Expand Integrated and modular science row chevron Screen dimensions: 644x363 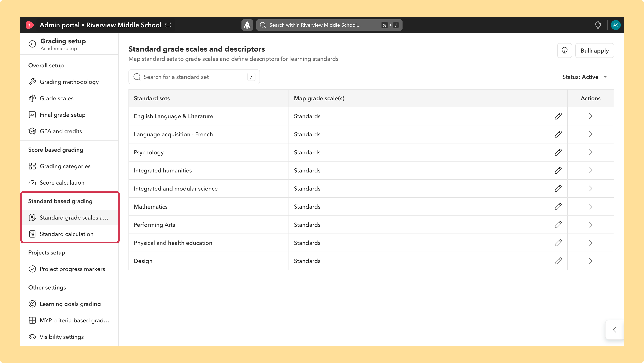point(591,189)
